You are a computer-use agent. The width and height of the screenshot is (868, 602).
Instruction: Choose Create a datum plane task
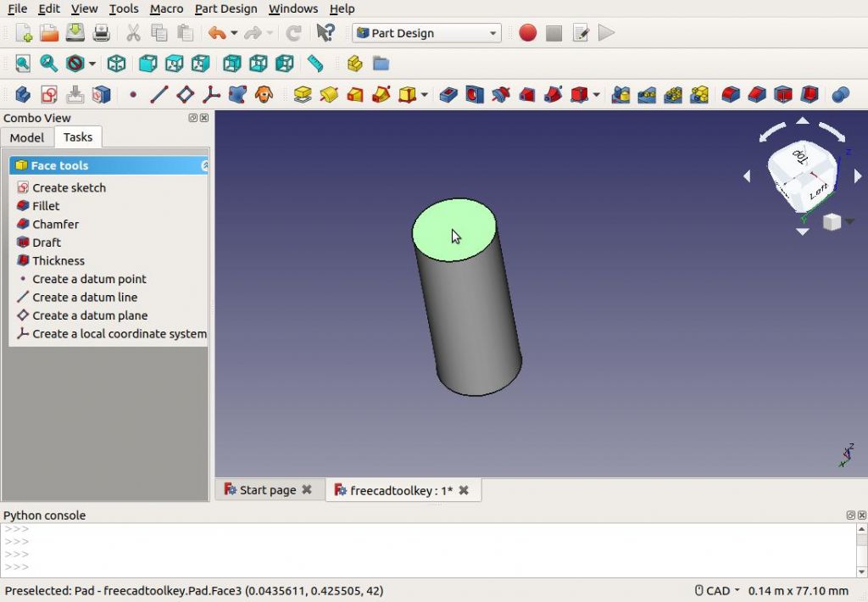point(90,315)
